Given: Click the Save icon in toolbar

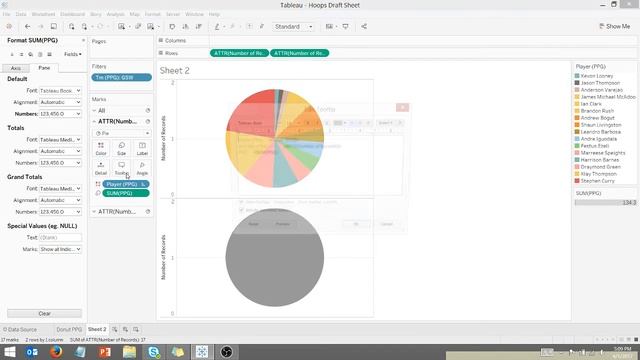Looking at the screenshot, I should click(53, 27).
